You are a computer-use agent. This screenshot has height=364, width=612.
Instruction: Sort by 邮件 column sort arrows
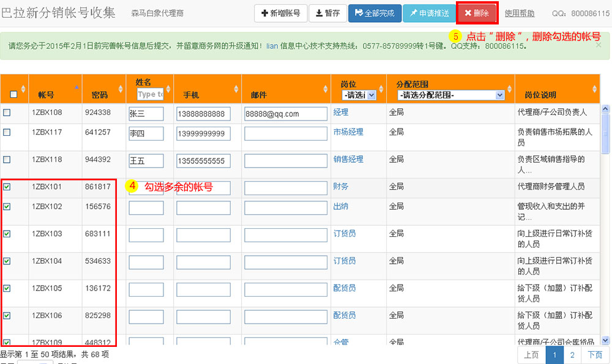[x=326, y=89]
